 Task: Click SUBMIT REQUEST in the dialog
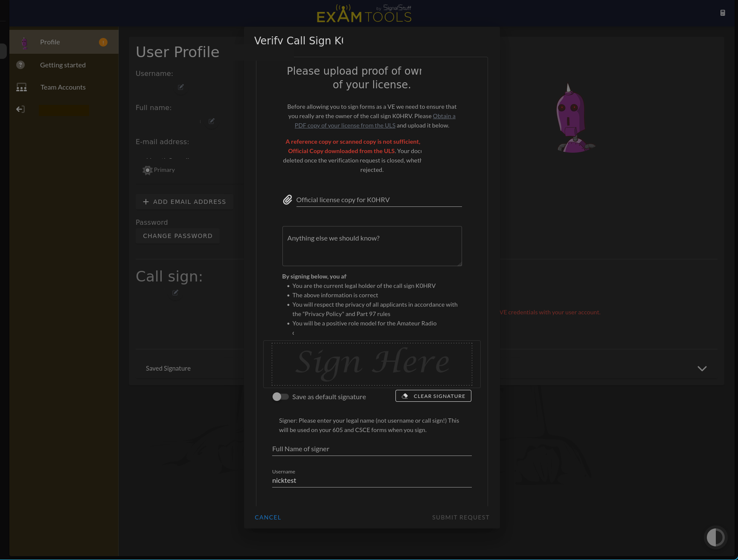[461, 517]
